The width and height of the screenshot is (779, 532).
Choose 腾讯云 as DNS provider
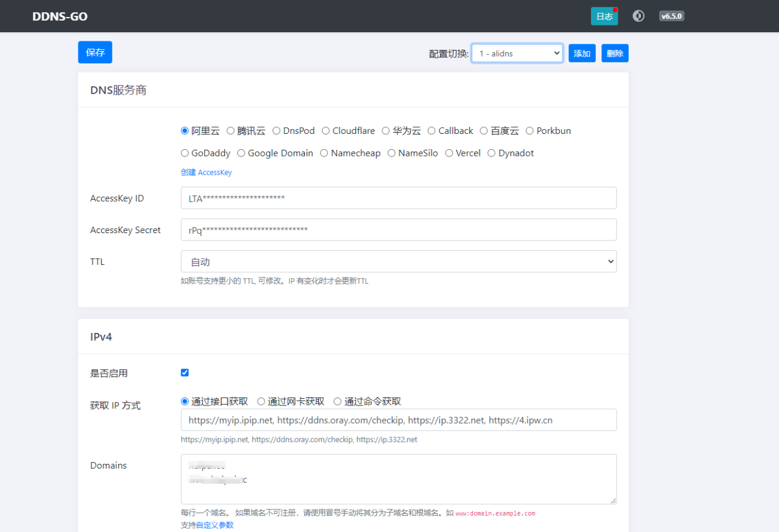pyautogui.click(x=231, y=131)
